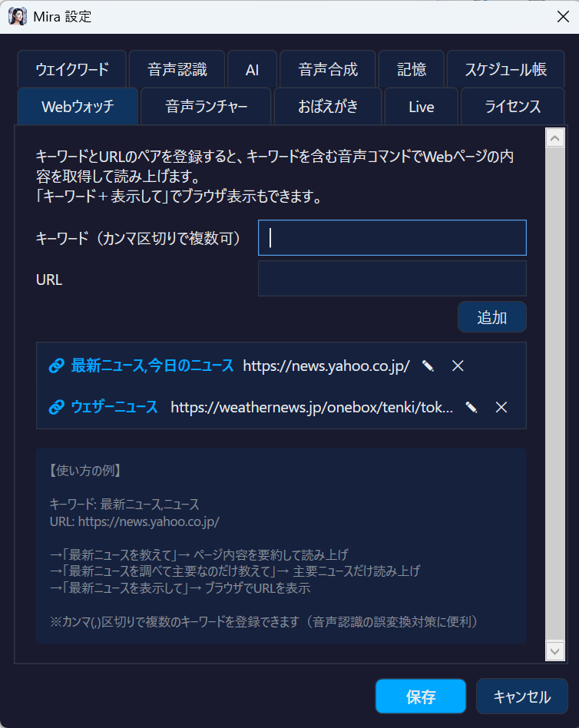Click the Mira avatar icon in title bar
This screenshot has width=579, height=728.
pyautogui.click(x=18, y=17)
